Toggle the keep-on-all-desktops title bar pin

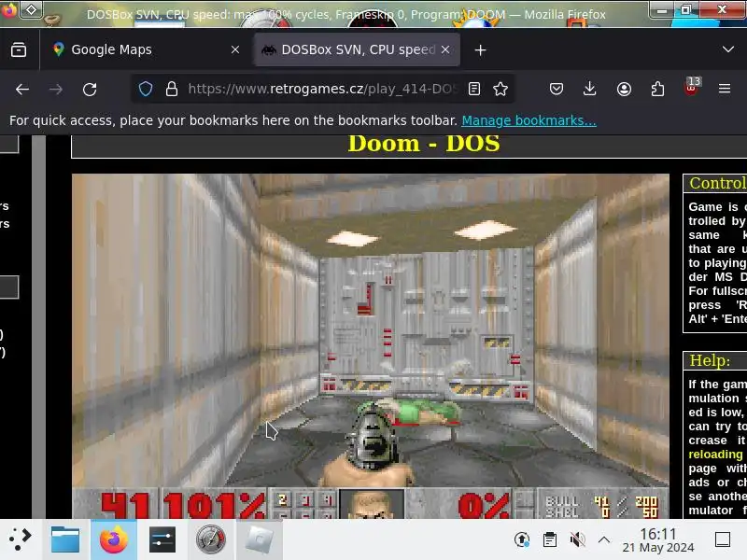click(31, 9)
